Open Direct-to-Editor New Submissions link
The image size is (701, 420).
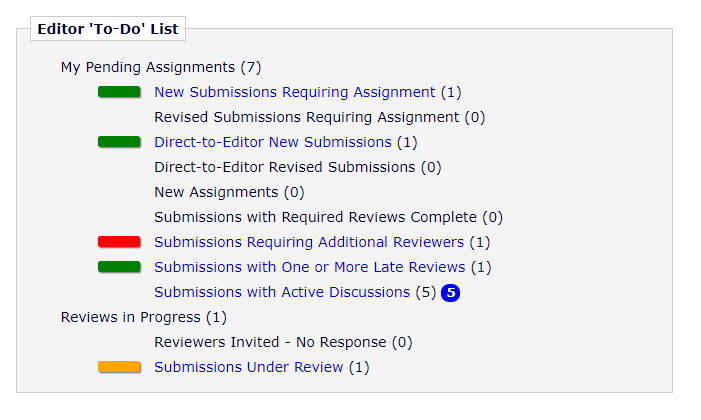tap(272, 142)
